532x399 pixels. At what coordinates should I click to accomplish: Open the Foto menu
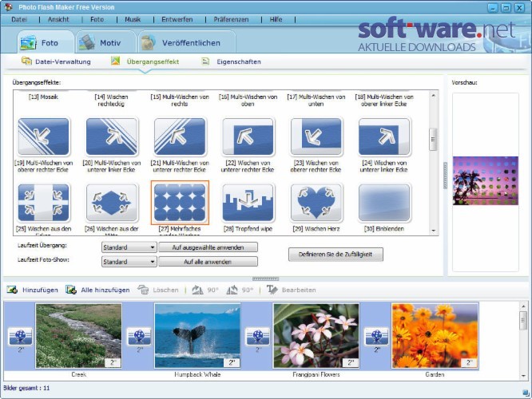(x=97, y=20)
